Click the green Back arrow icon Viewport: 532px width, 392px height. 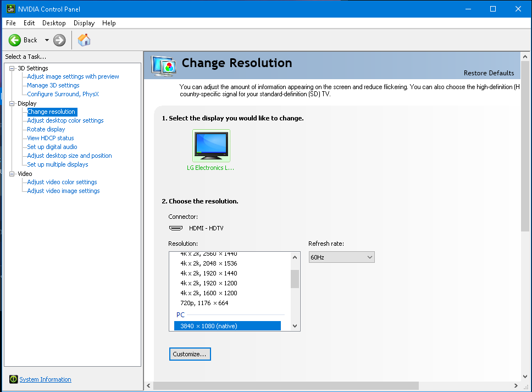click(15, 40)
